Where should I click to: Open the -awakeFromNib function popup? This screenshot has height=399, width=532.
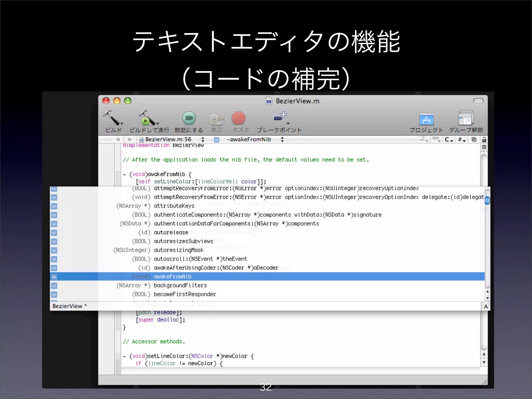coord(249,139)
